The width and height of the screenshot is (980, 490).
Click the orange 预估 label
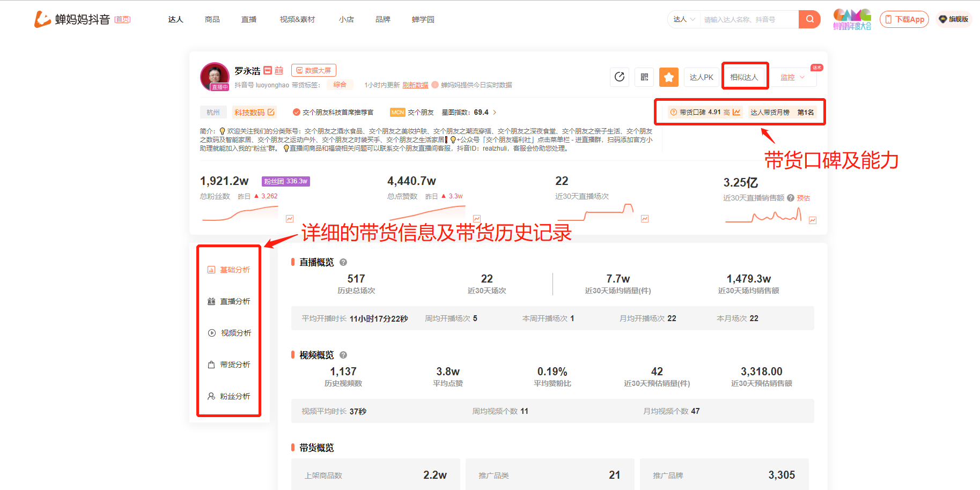[804, 198]
